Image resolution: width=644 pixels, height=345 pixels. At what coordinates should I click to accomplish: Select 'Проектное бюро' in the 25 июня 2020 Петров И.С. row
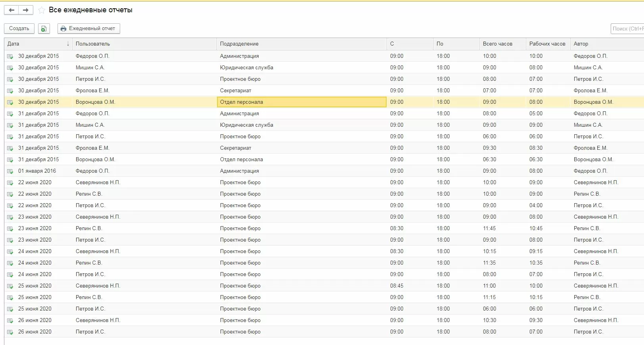point(240,309)
